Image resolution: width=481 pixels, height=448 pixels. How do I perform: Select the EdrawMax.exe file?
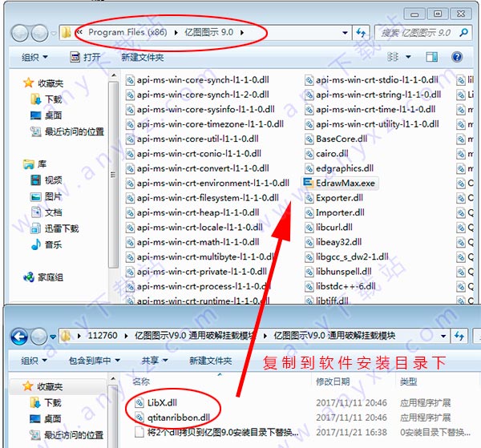pos(339,183)
